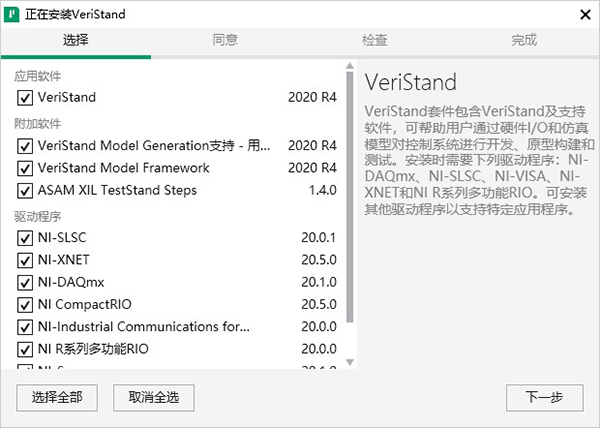Toggle NI R系列多功能RIO checkbox
600x428 pixels.
(x=25, y=349)
